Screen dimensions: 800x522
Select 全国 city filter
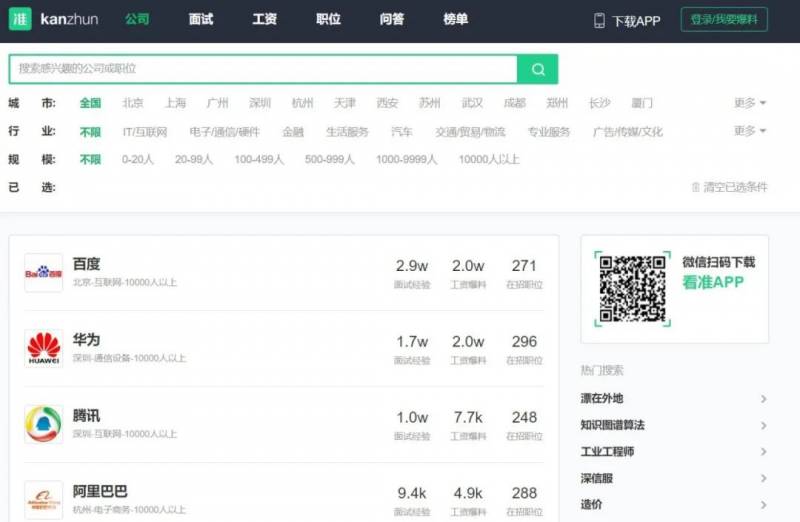click(x=90, y=103)
